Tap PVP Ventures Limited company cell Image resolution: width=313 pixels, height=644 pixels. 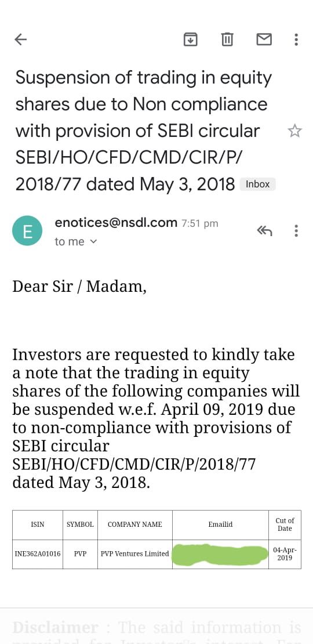(x=135, y=553)
